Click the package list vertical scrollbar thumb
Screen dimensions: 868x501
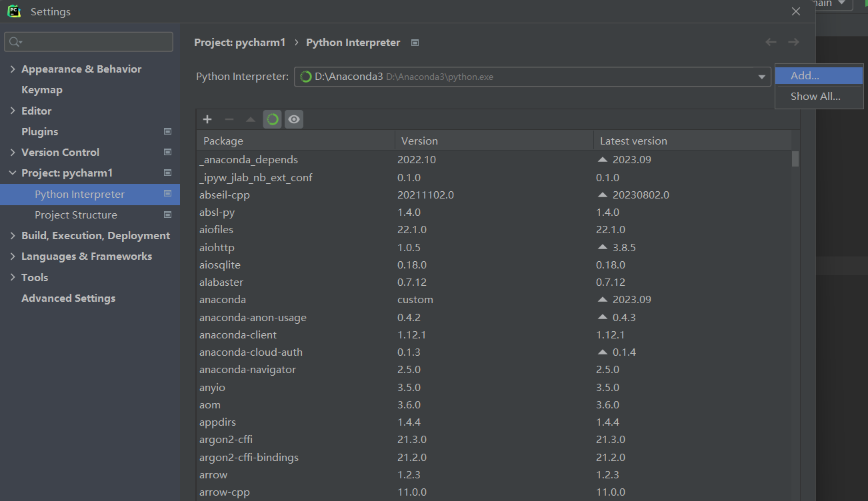(x=795, y=159)
